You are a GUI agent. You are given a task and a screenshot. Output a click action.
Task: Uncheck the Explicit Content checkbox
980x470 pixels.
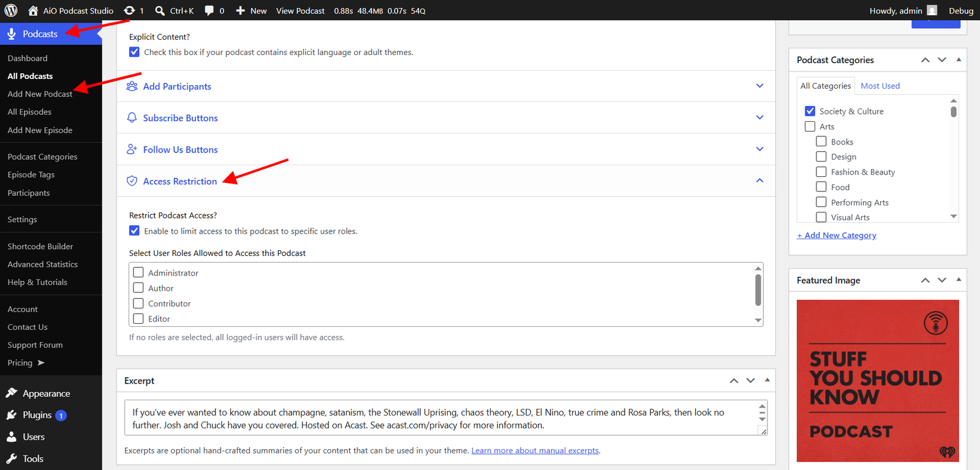(134, 52)
